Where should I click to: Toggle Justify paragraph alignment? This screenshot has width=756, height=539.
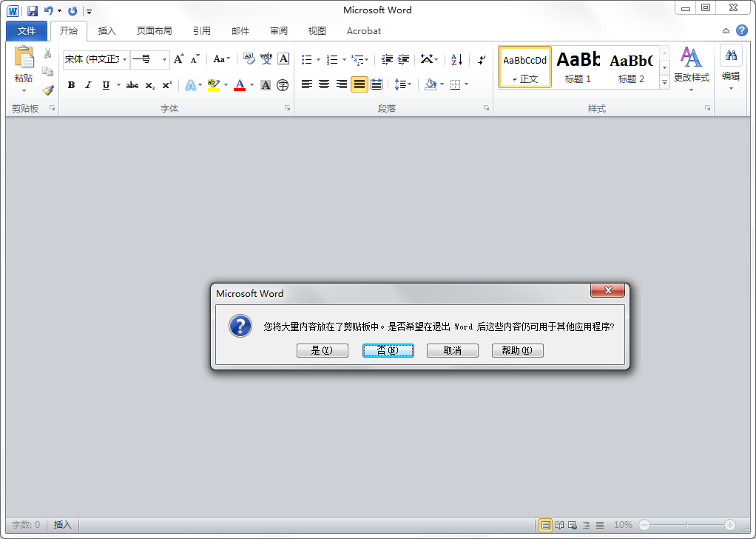tap(360, 84)
